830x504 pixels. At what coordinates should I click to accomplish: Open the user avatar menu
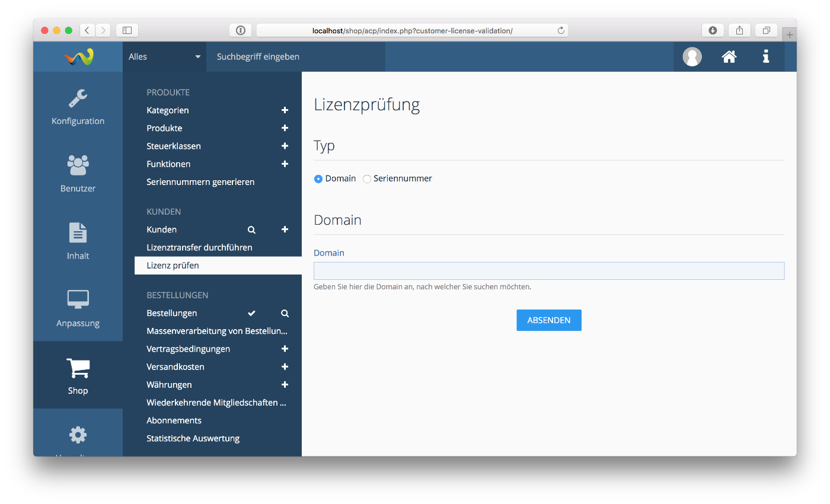tap(692, 57)
